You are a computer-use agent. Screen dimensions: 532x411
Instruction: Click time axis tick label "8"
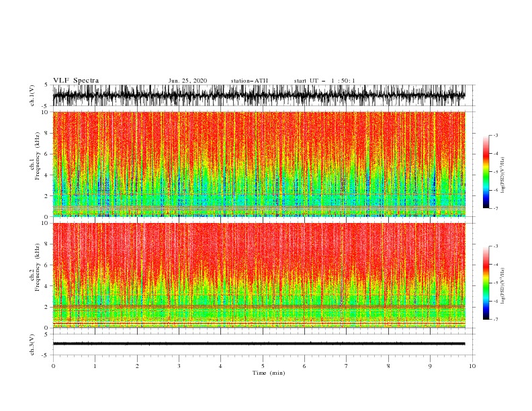pyautogui.click(x=388, y=366)
